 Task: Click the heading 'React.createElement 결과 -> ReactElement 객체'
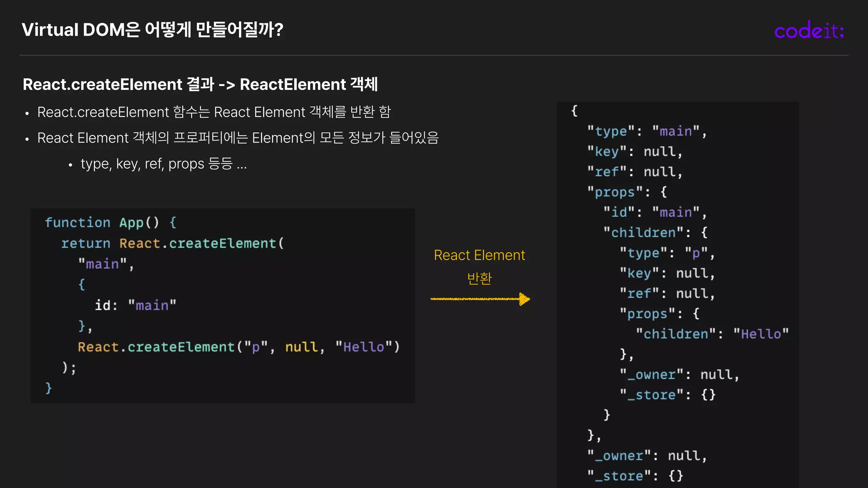[x=200, y=84]
